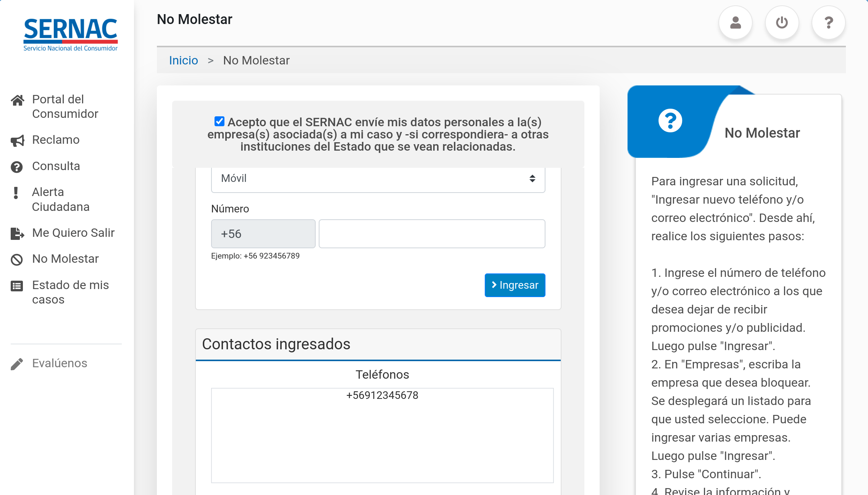Select Consulta in sidebar
Screen dimensions: 868x495
pyautogui.click(x=56, y=166)
